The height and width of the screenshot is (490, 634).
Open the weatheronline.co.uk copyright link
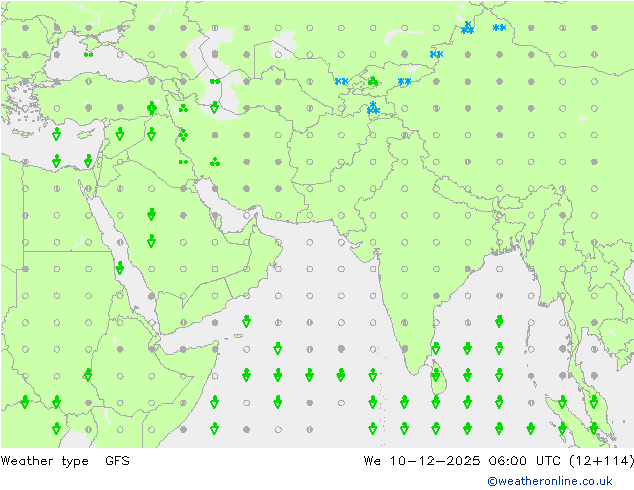[549, 481]
